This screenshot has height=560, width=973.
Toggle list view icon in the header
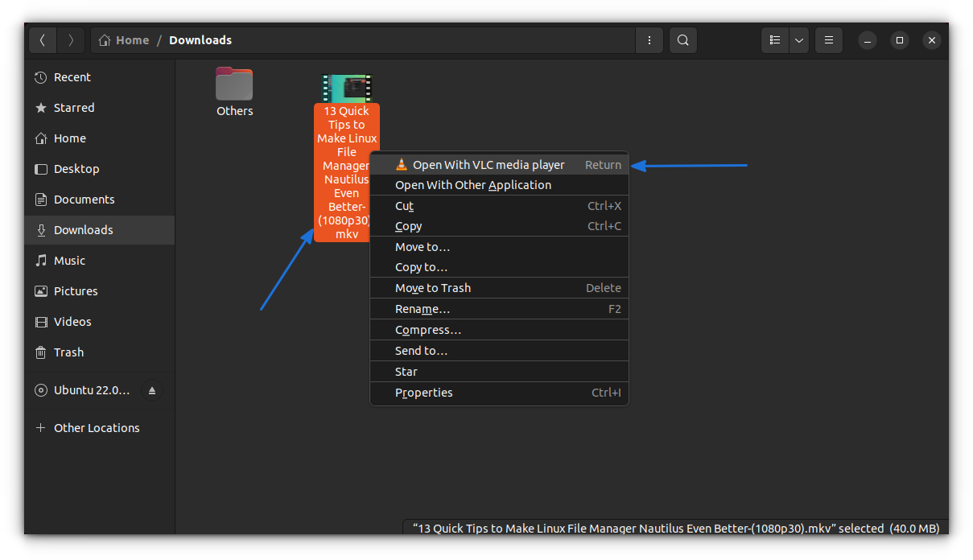774,40
